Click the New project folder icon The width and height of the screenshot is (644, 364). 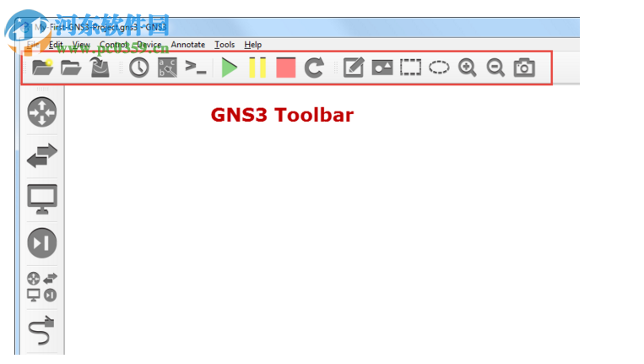(x=43, y=68)
